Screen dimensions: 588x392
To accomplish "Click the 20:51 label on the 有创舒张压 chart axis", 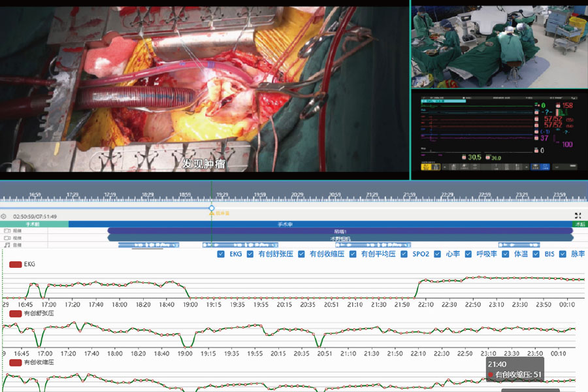I will point(325,353).
